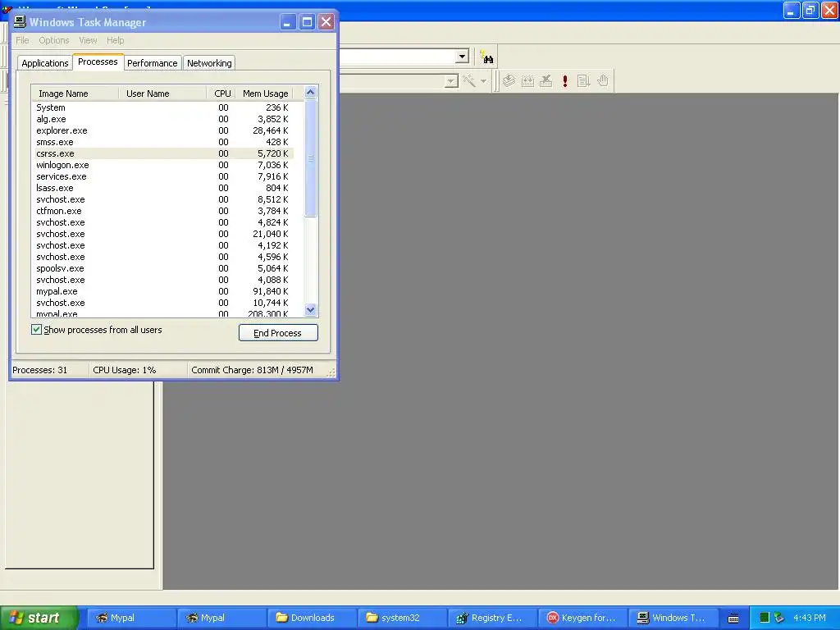
Task: Select the System process row
Action: (163, 107)
